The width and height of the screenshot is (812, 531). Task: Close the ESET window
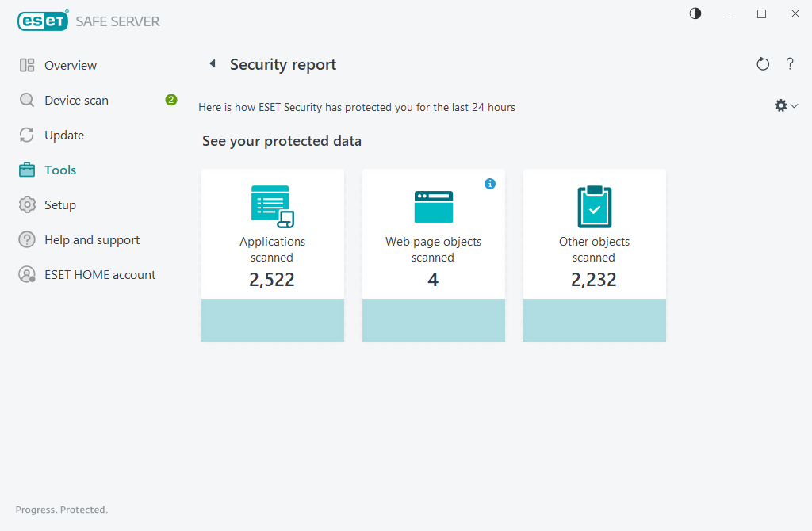coord(795,14)
